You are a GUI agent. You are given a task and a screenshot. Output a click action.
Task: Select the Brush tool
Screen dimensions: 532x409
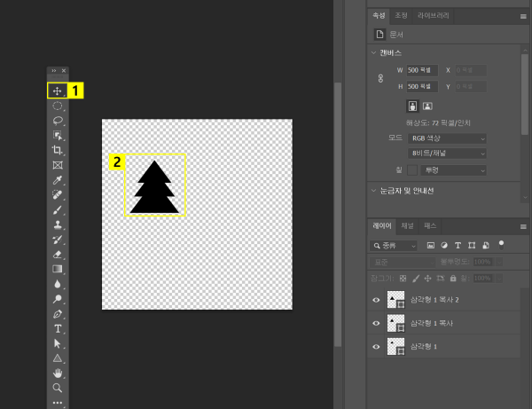[58, 209]
